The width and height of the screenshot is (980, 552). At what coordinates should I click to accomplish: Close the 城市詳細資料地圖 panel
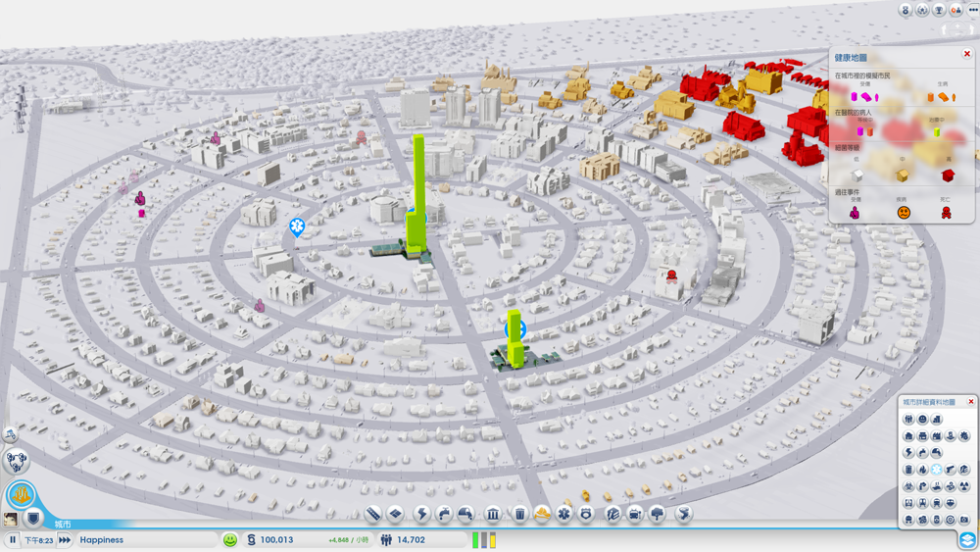point(970,401)
